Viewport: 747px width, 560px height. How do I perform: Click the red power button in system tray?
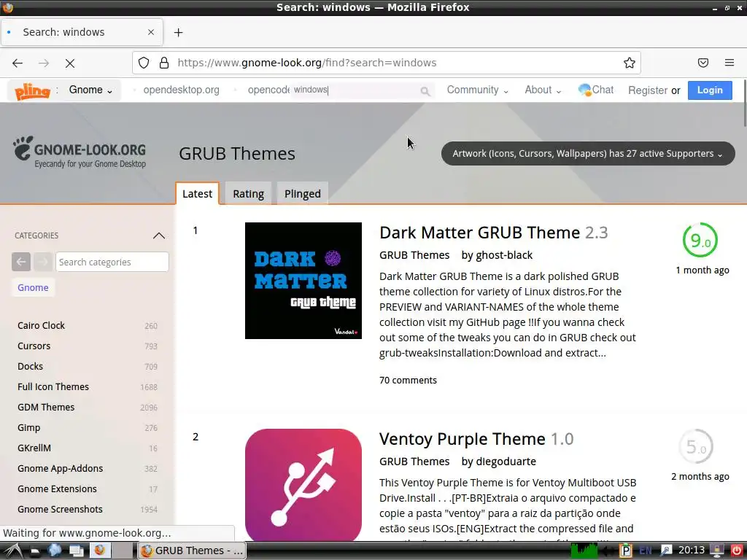click(737, 551)
